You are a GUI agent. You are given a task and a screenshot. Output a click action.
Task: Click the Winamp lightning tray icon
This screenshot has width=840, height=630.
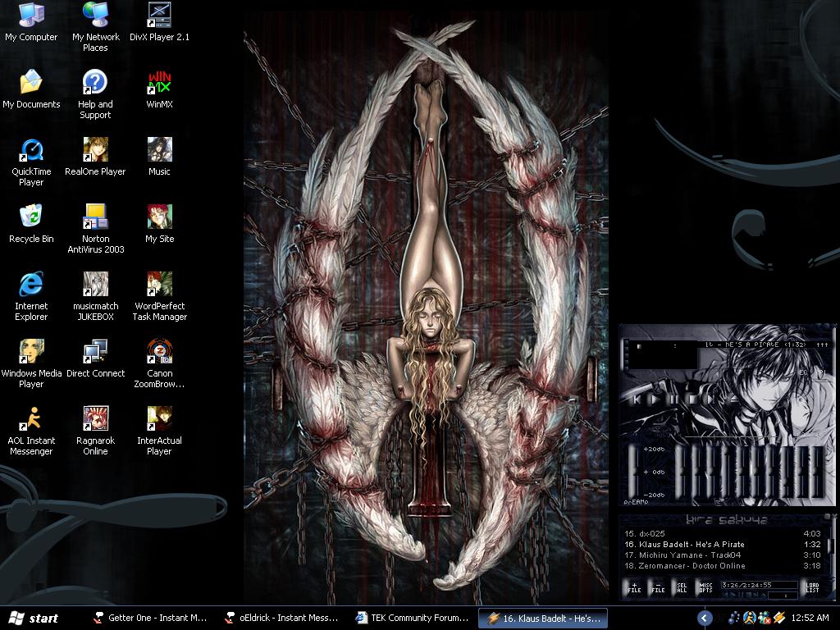click(x=779, y=618)
